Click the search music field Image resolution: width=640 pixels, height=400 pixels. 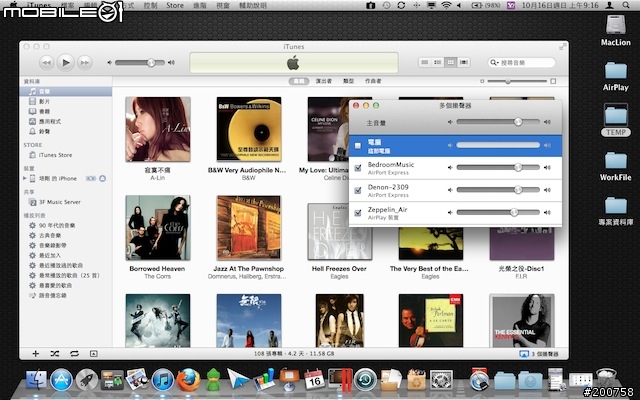tap(522, 62)
